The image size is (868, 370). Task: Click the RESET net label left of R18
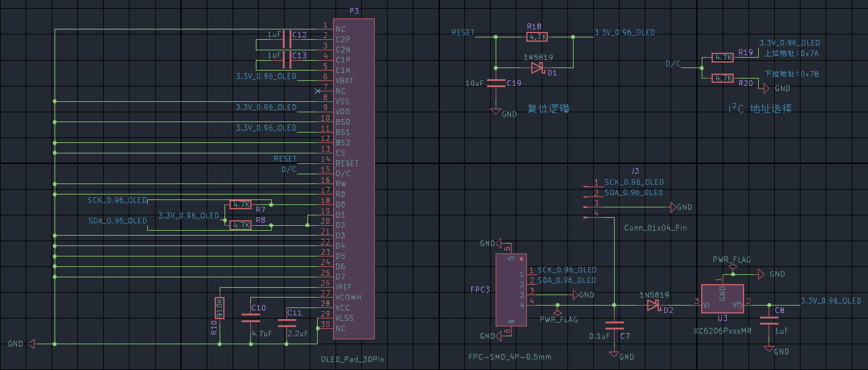coord(463,33)
